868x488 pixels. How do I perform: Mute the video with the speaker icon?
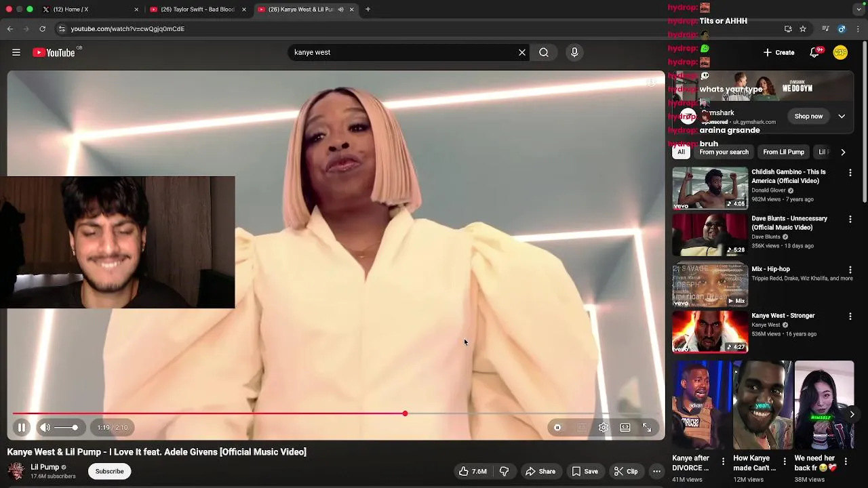pos(45,427)
